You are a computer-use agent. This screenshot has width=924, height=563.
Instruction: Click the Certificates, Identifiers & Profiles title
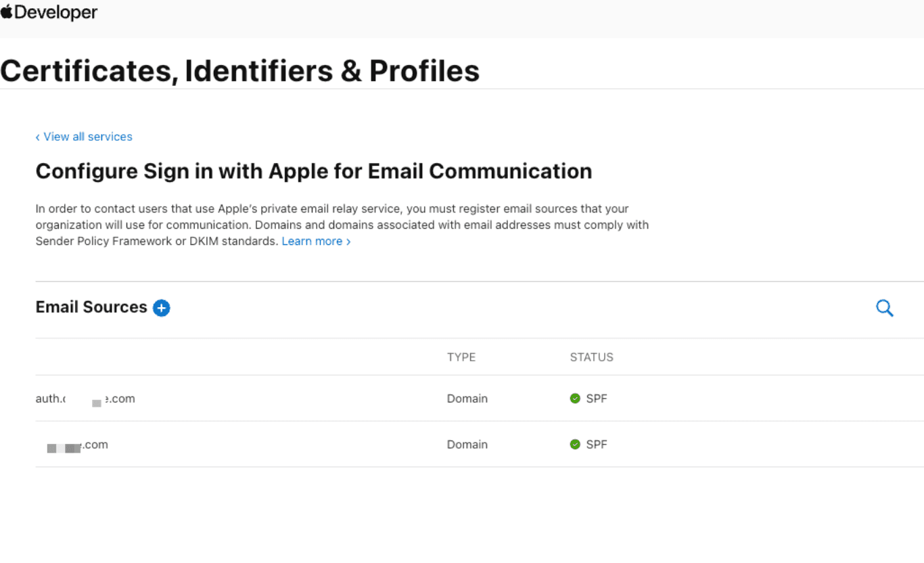tap(240, 70)
